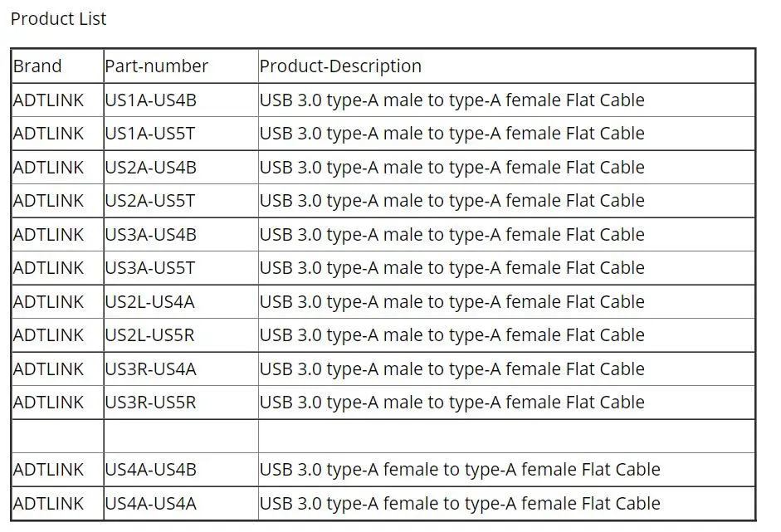The width and height of the screenshot is (781, 532).
Task: Select the Brand column header
Action: click(x=37, y=66)
